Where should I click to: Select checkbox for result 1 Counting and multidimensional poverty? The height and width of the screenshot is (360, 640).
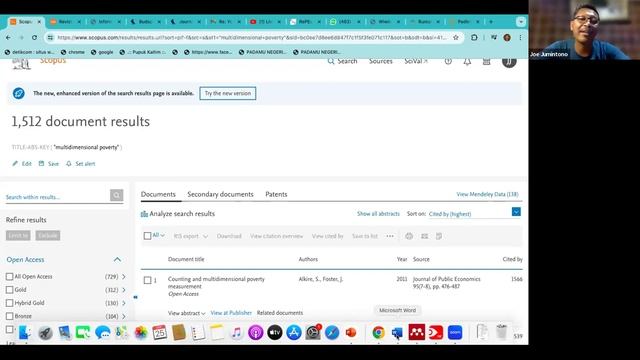147,280
